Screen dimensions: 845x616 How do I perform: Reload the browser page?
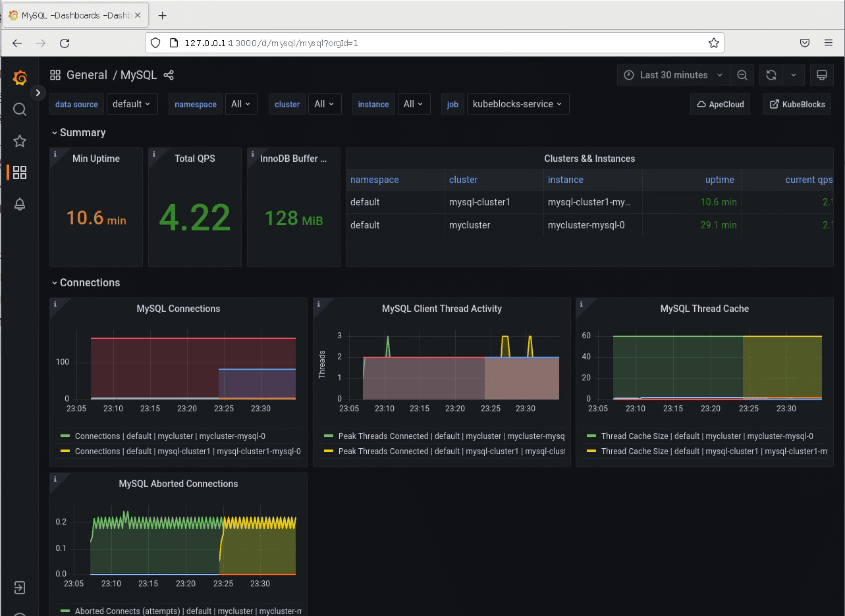65,43
